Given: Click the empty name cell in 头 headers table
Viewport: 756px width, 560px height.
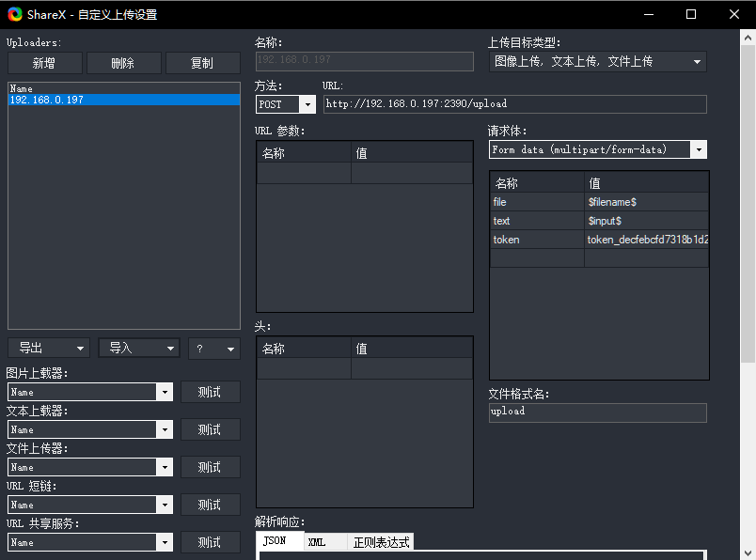Looking at the screenshot, I should (x=304, y=368).
